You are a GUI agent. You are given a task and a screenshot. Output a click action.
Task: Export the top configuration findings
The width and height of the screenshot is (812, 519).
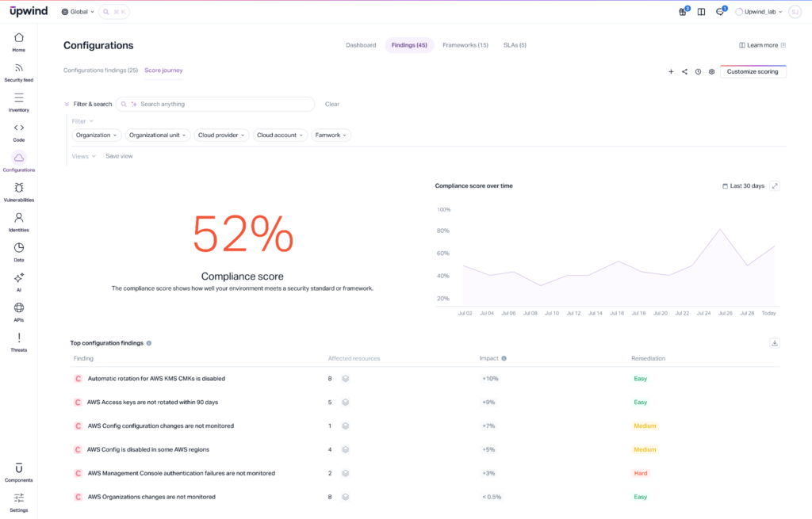pyautogui.click(x=774, y=342)
